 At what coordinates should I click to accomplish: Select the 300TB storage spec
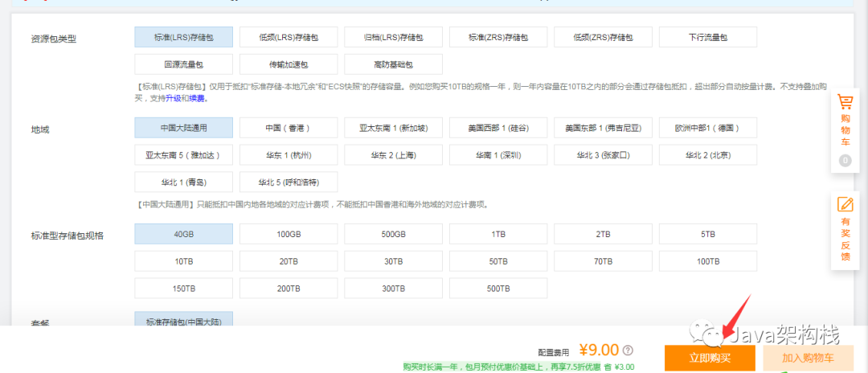pyautogui.click(x=393, y=289)
